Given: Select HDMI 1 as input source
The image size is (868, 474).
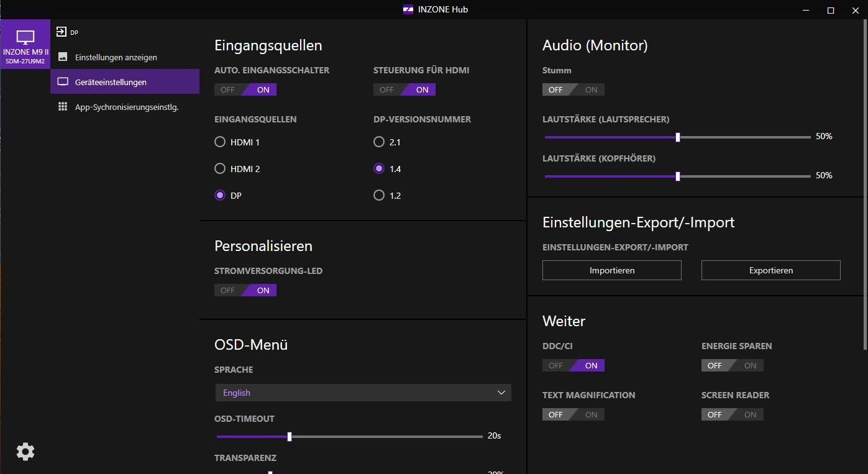Looking at the screenshot, I should (x=219, y=142).
